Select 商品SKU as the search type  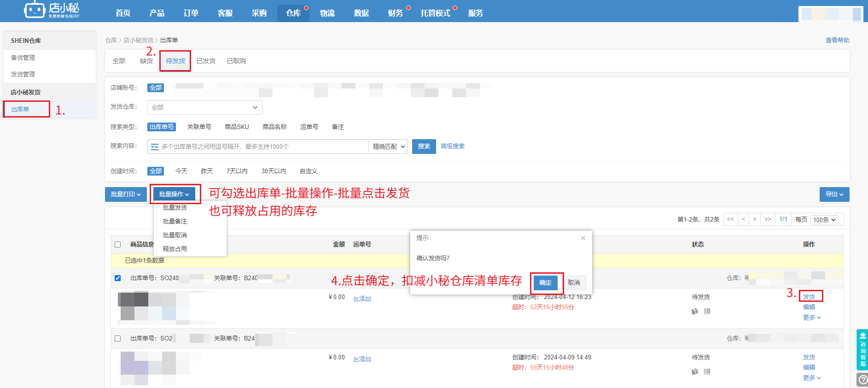tap(237, 127)
